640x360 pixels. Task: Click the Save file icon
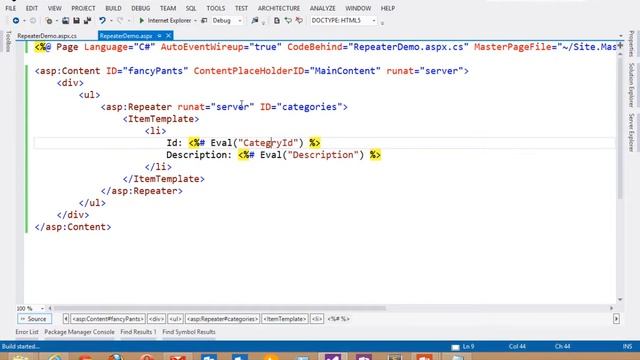[76, 20]
